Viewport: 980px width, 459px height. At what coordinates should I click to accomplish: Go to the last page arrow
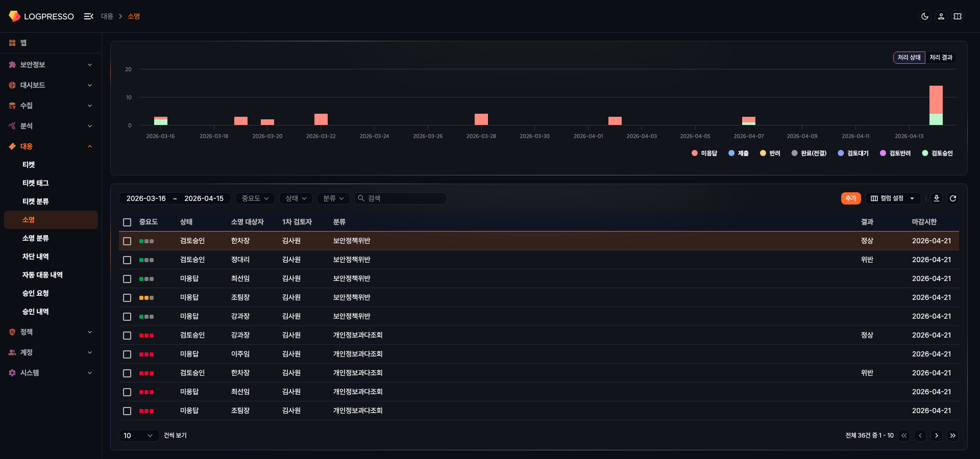coord(952,436)
